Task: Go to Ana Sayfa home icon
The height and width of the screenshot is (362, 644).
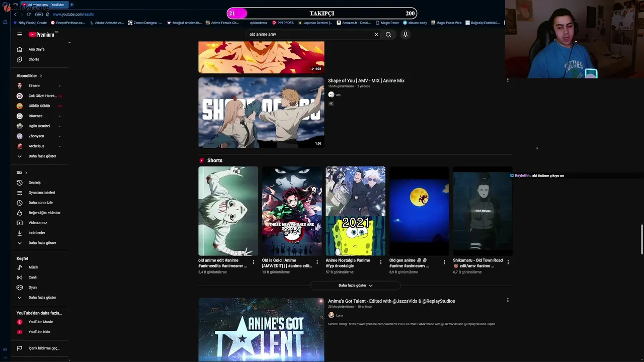Action: 20,49
